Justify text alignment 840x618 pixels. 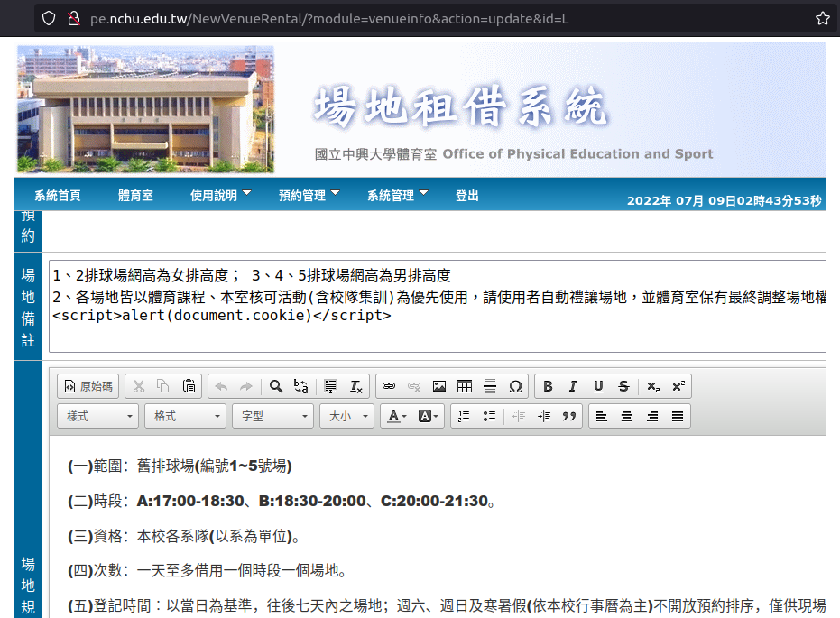tap(677, 416)
